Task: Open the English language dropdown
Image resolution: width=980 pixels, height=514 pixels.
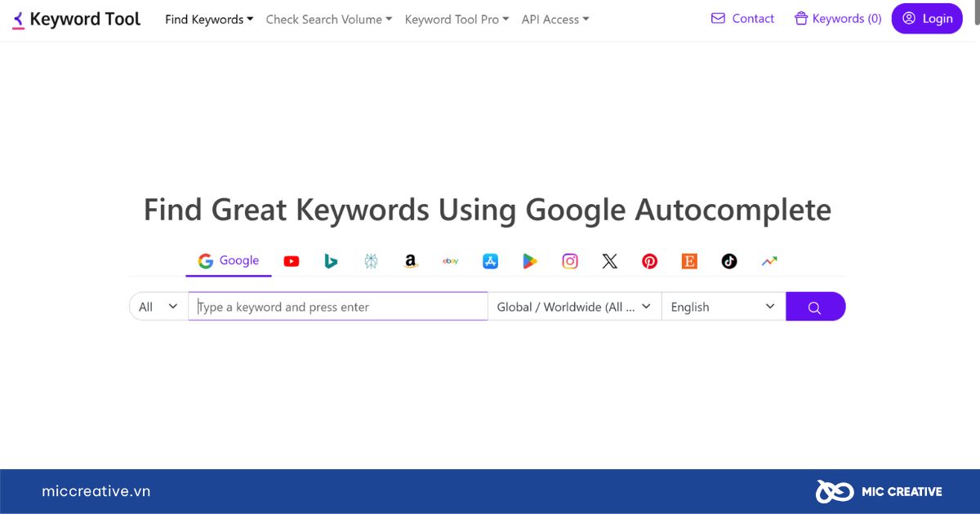Action: click(723, 307)
